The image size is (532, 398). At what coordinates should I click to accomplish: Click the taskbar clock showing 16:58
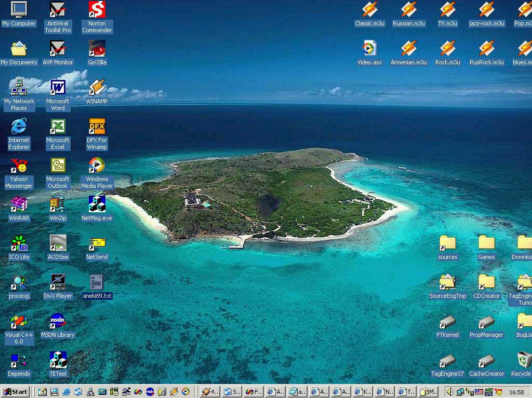pos(516,392)
